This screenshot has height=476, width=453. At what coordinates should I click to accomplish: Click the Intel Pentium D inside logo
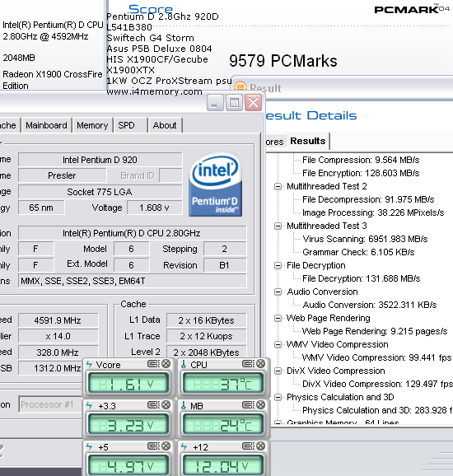coord(215,184)
